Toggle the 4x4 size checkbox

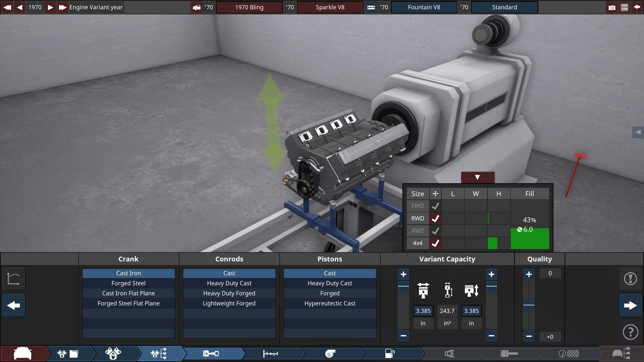(435, 243)
